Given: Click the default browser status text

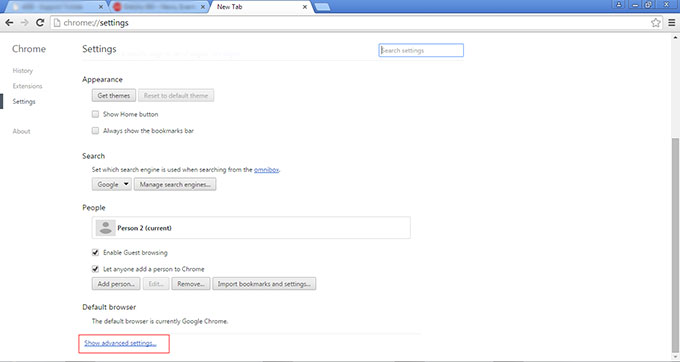Looking at the screenshot, I should coord(160,321).
